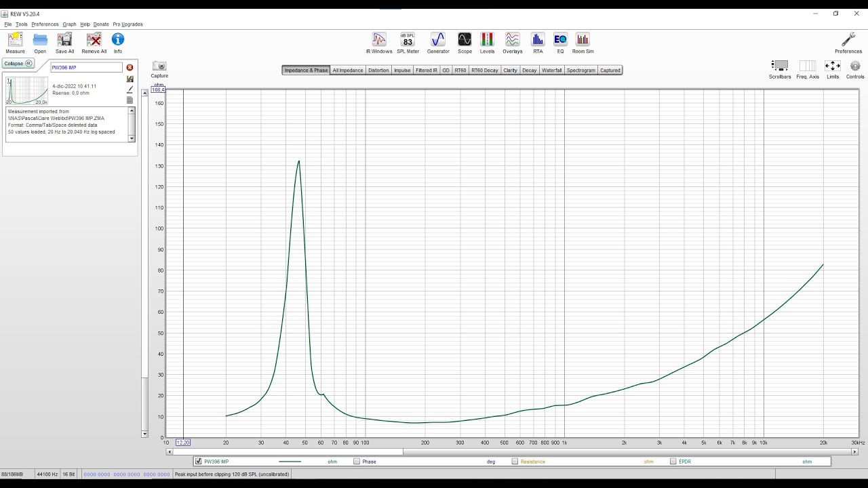This screenshot has height=488, width=868.
Task: Enable the EPDR trace checkbox
Action: [x=673, y=462]
